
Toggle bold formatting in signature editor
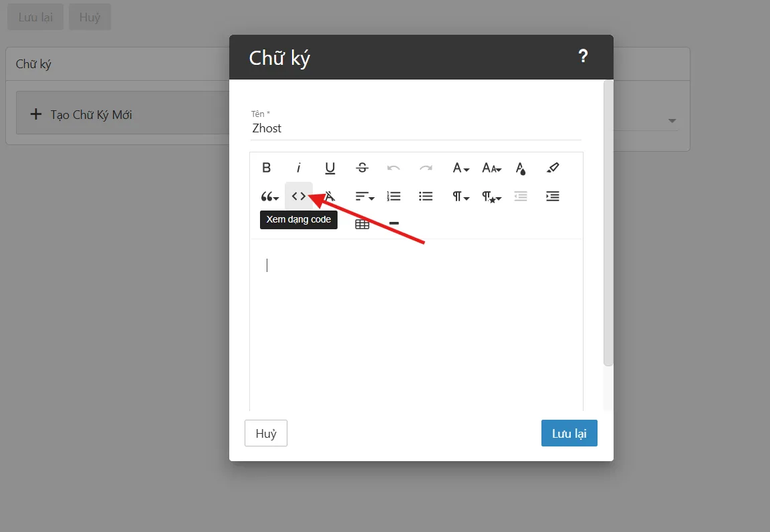click(266, 168)
